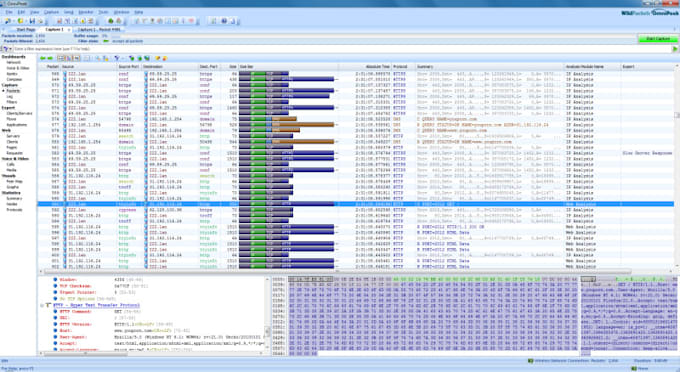The image size is (680, 372).
Task: Click the green right arrow in the packet toolbar
Action: 50,58
